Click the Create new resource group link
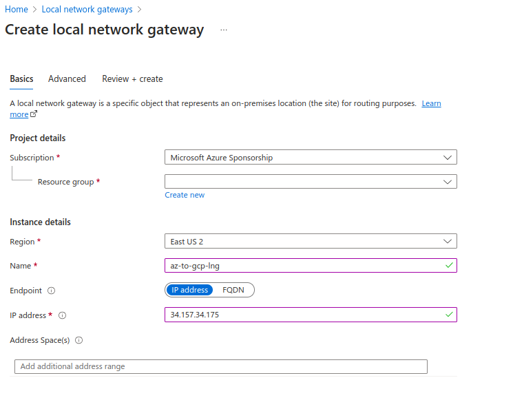 [185, 195]
